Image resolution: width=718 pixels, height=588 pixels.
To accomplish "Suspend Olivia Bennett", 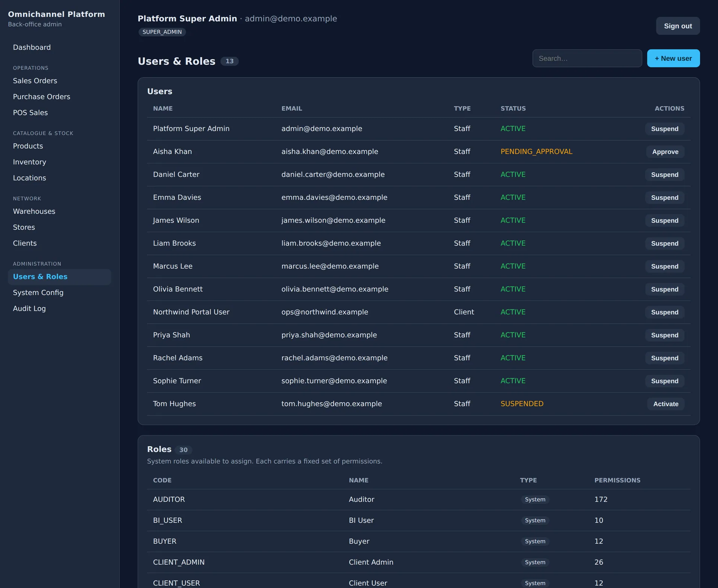I will pos(665,289).
